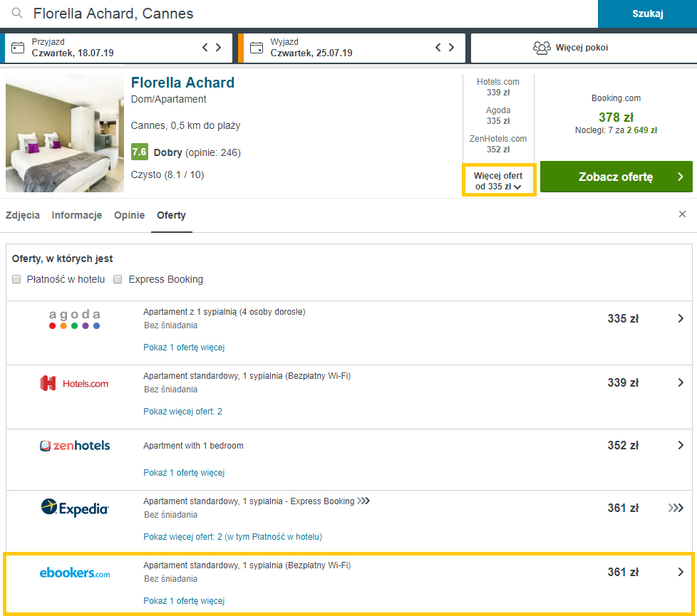Click the search magnifier icon

17,13
